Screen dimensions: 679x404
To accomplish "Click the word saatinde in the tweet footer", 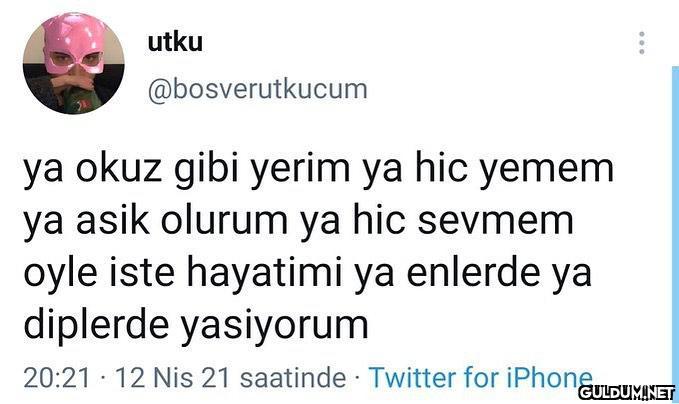I will [293, 378].
